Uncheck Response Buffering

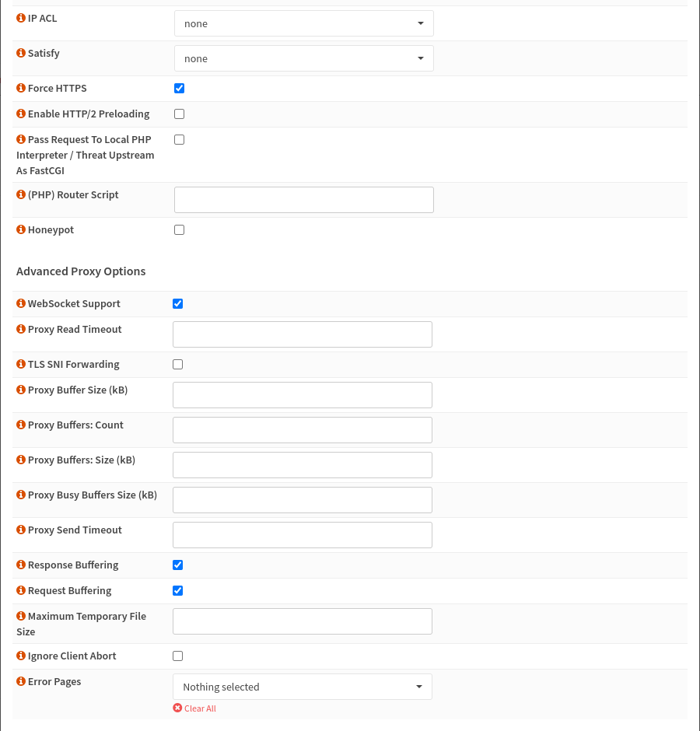point(177,565)
